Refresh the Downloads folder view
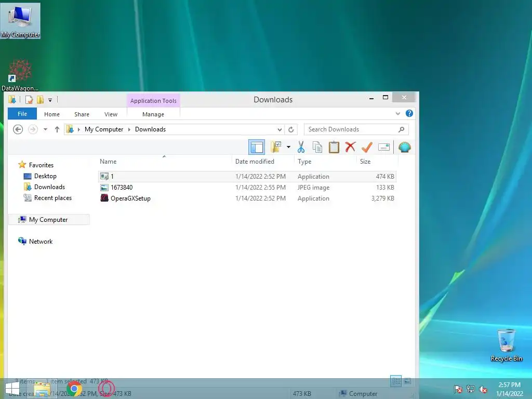Viewport: 532px width, 399px height. [x=291, y=129]
